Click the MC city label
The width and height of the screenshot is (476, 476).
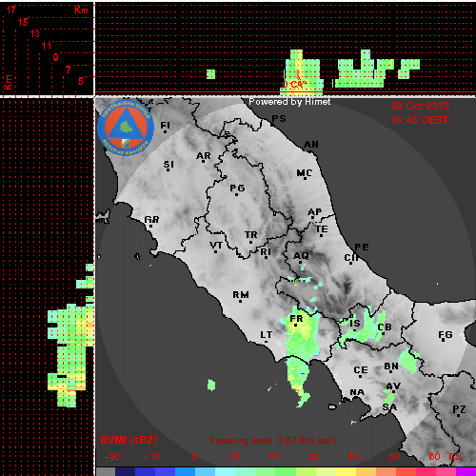pos(305,173)
